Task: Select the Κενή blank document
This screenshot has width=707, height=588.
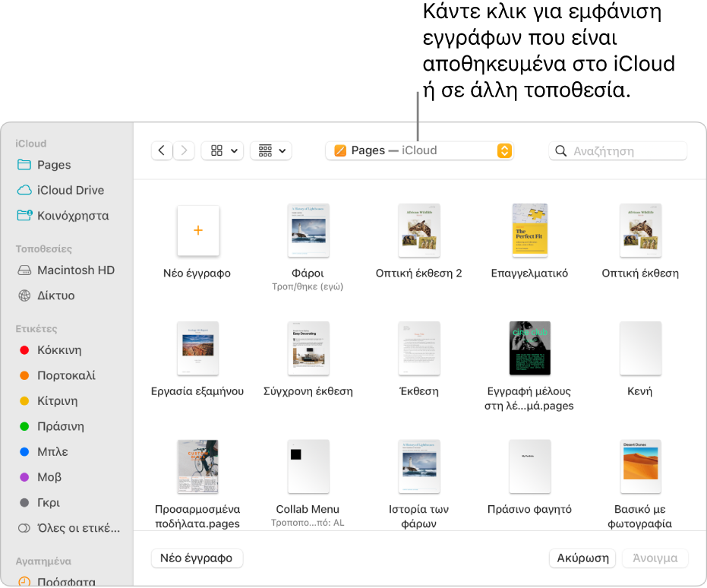Action: [640, 349]
